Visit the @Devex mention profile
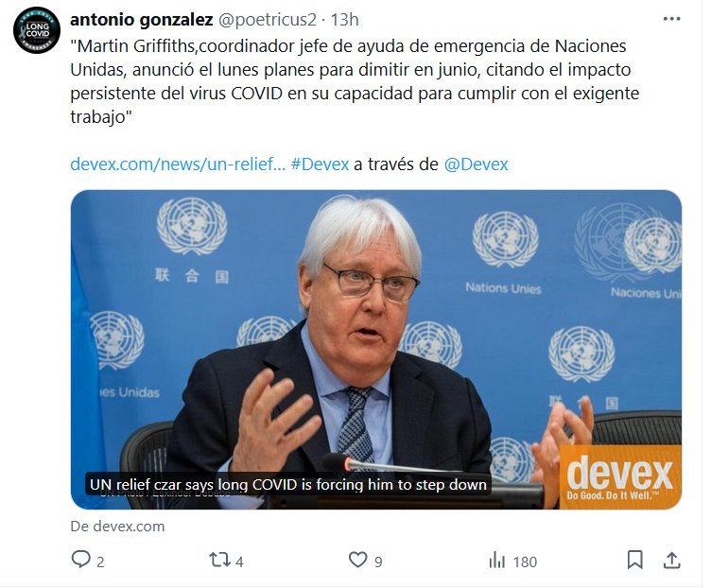The height and width of the screenshot is (588, 711). [477, 164]
